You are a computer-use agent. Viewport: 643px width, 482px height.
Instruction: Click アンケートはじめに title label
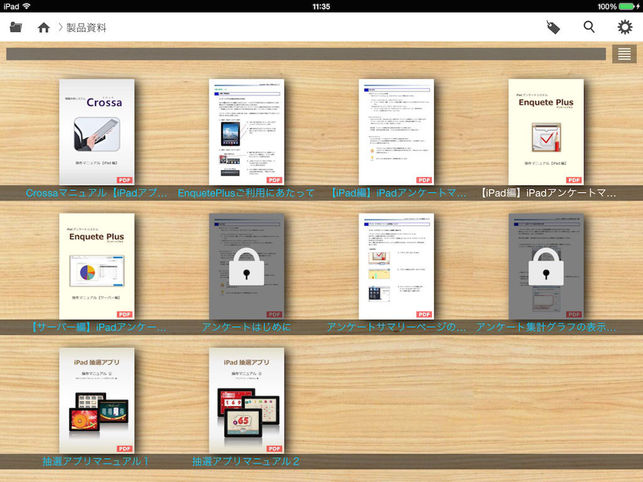246,327
